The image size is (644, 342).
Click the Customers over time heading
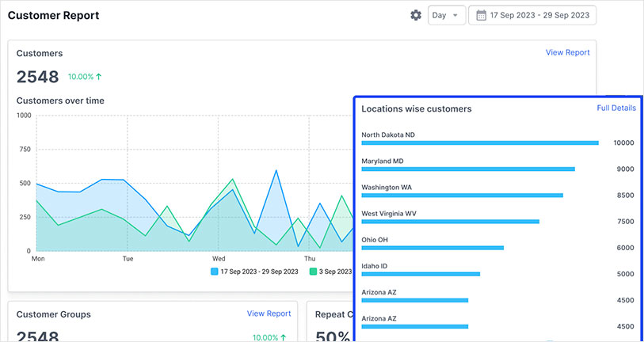60,101
